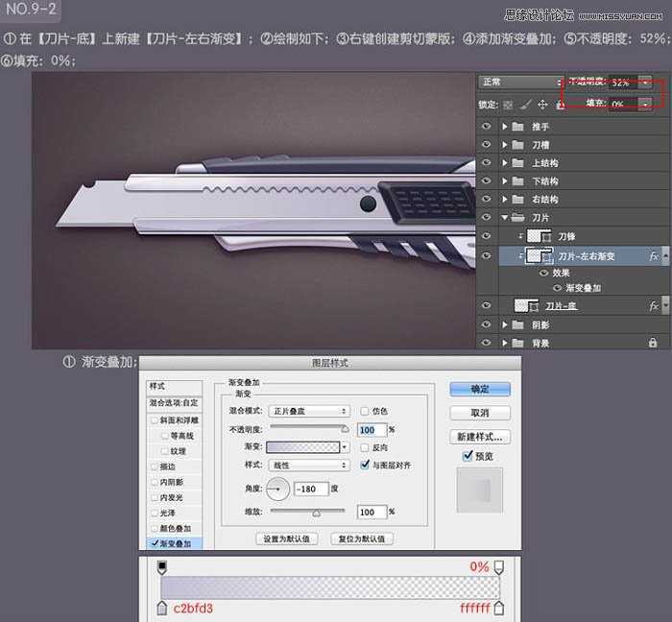672x622 pixels.
Task: Select c2bfd3 color stop
Action: pyautogui.click(x=161, y=608)
